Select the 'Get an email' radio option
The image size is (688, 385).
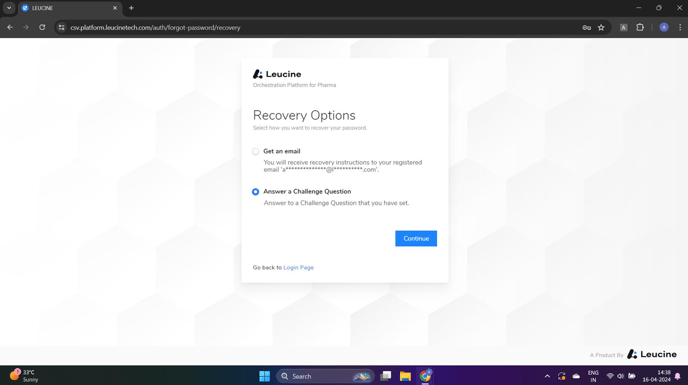(x=255, y=151)
